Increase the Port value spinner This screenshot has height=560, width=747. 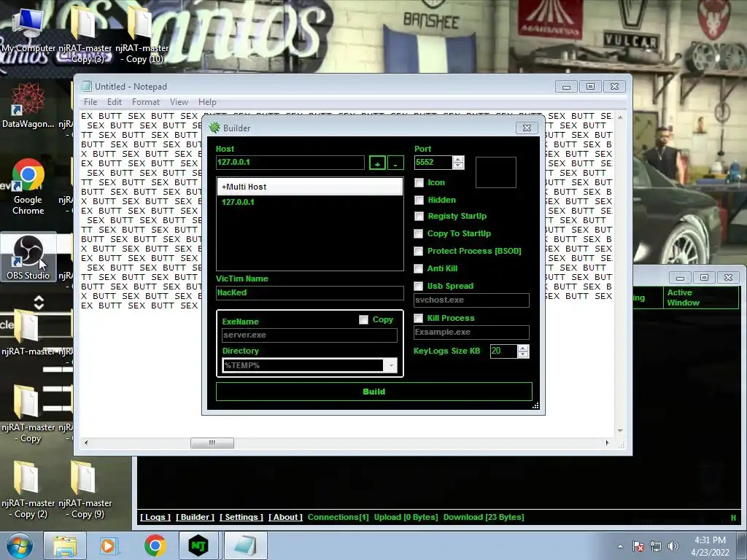(x=458, y=160)
